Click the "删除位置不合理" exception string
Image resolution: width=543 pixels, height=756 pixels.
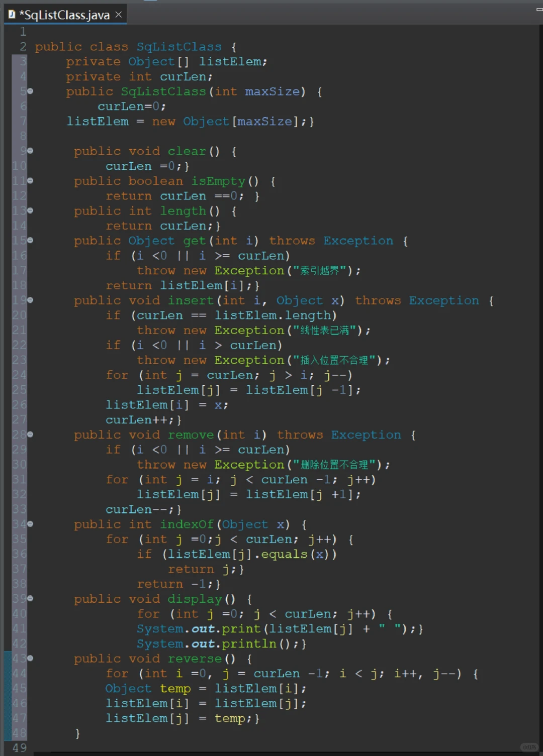tap(334, 465)
